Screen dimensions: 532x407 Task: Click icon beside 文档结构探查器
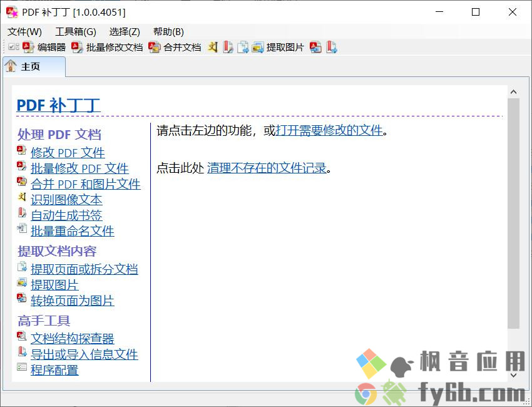click(22, 336)
